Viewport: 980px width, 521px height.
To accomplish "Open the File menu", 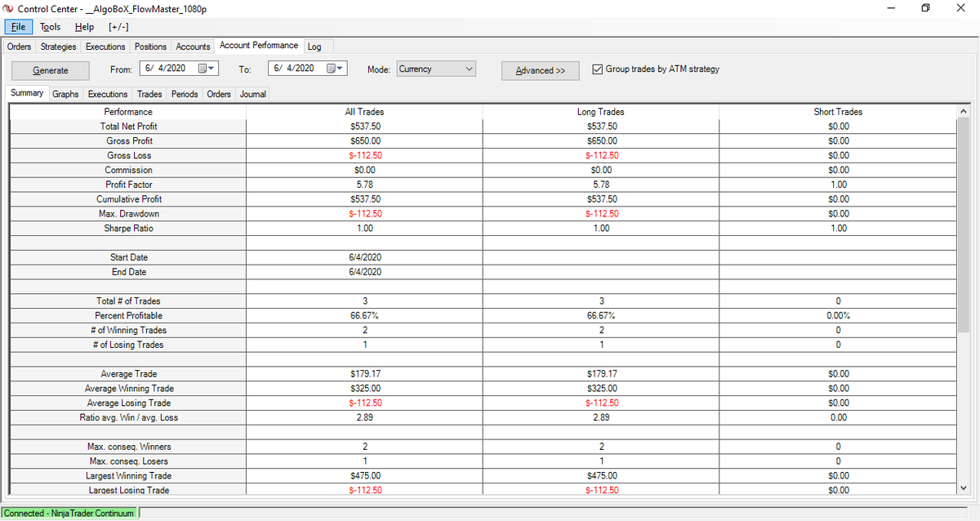I will (x=18, y=26).
